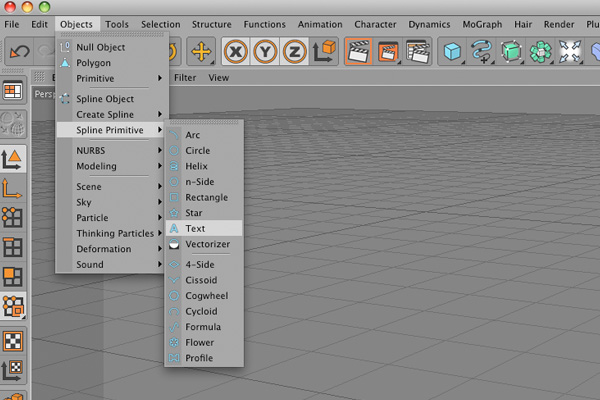The width and height of the screenshot is (600, 400).
Task: Click the Undo arrow icon
Action: (x=19, y=51)
